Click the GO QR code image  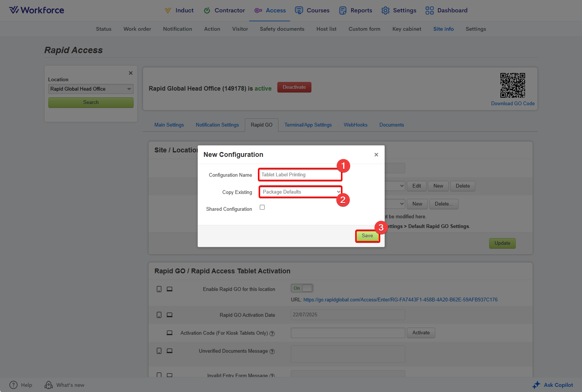click(513, 85)
